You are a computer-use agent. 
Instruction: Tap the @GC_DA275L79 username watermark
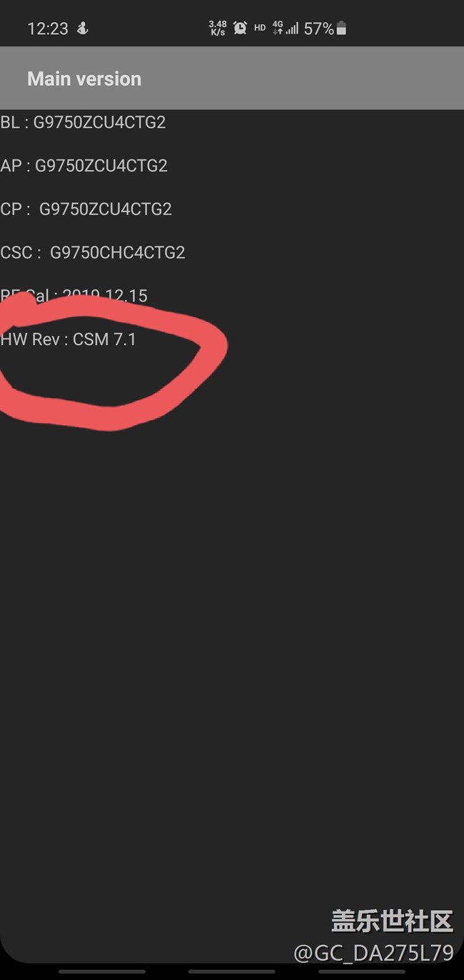373,952
